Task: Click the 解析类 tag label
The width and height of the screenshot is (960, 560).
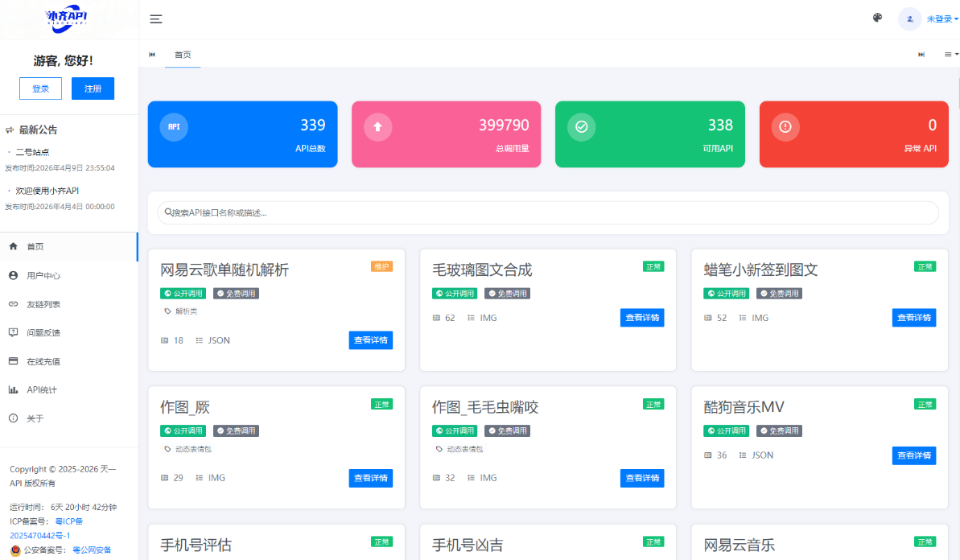Action: (x=180, y=311)
